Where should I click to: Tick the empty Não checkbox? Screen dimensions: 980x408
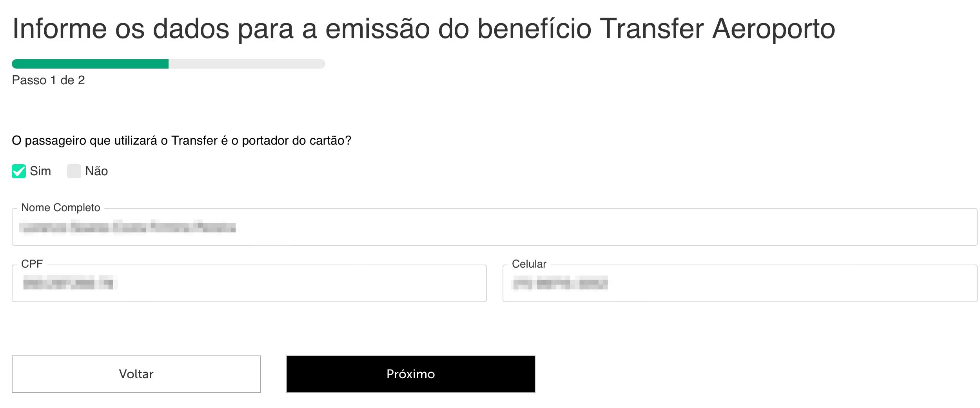(x=74, y=171)
